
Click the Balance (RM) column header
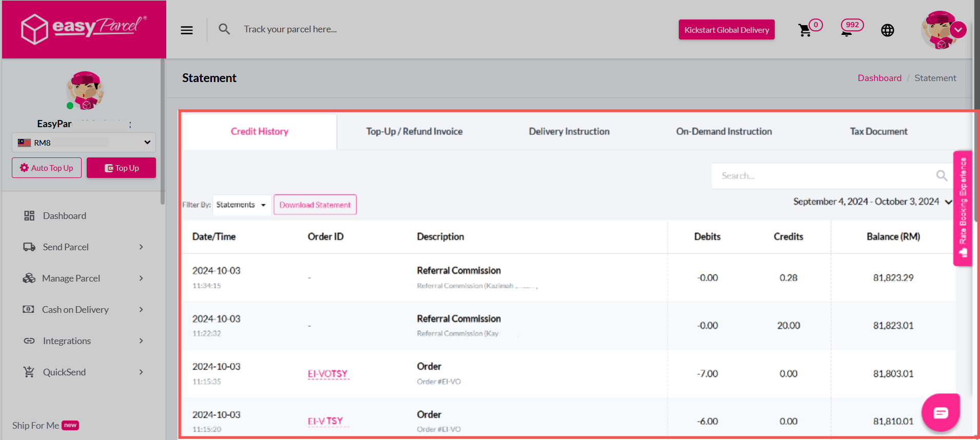click(893, 237)
